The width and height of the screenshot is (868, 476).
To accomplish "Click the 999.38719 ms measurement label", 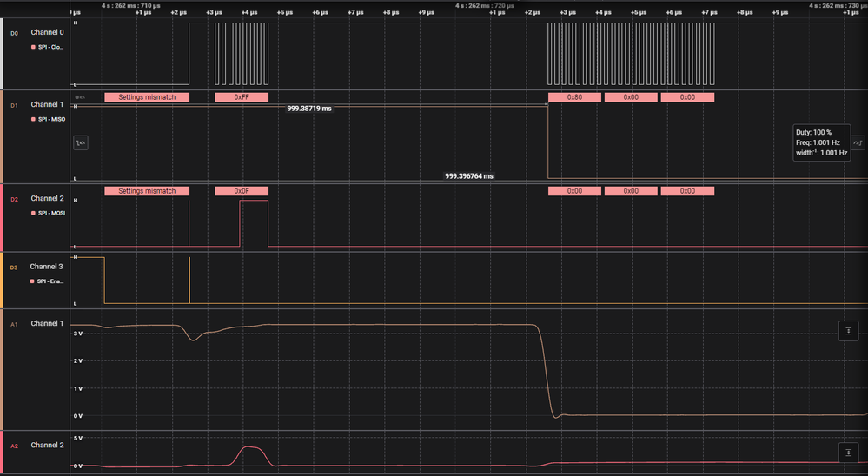I will tap(309, 109).
